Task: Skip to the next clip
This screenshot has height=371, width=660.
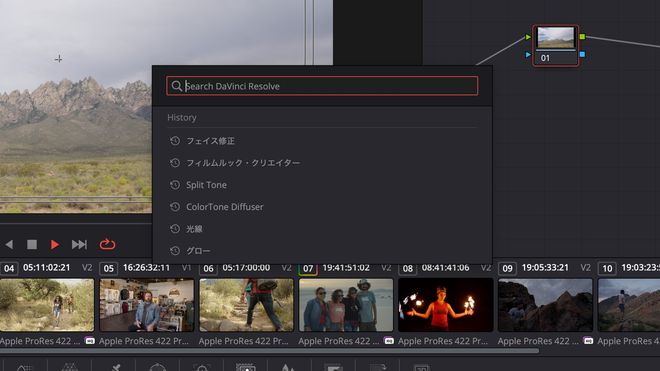Action: click(79, 244)
